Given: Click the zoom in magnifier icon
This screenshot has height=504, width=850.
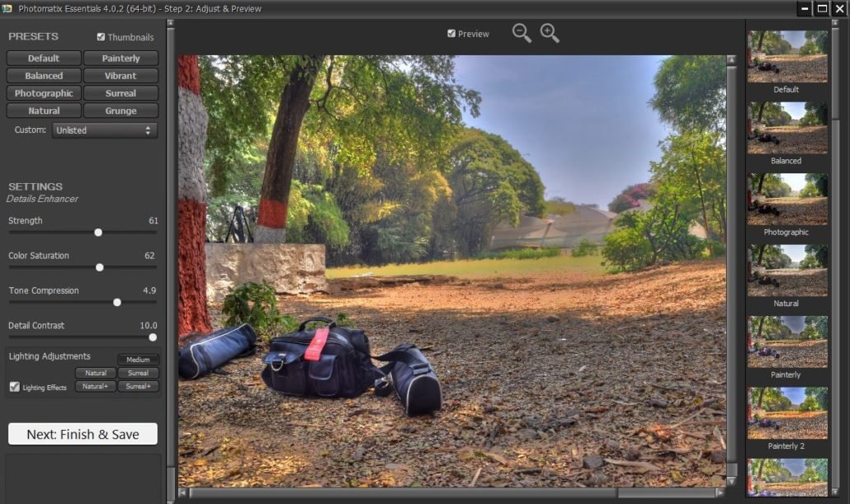Looking at the screenshot, I should 549,33.
